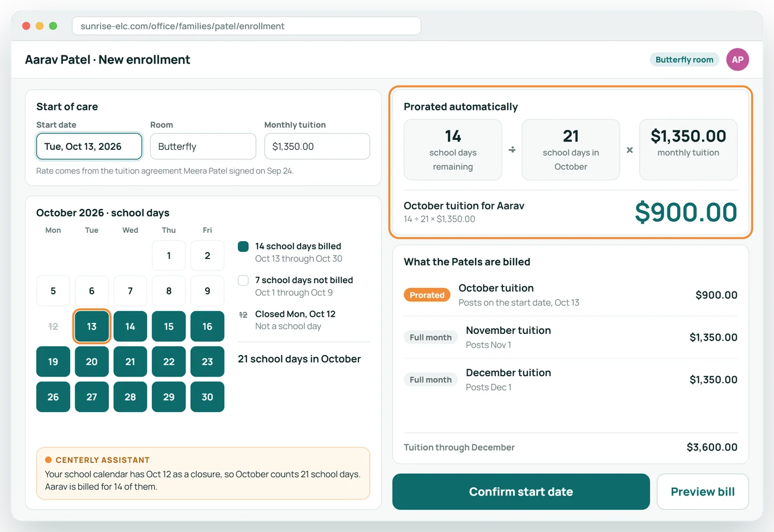Click the multiplication symbol between cards

(x=630, y=150)
